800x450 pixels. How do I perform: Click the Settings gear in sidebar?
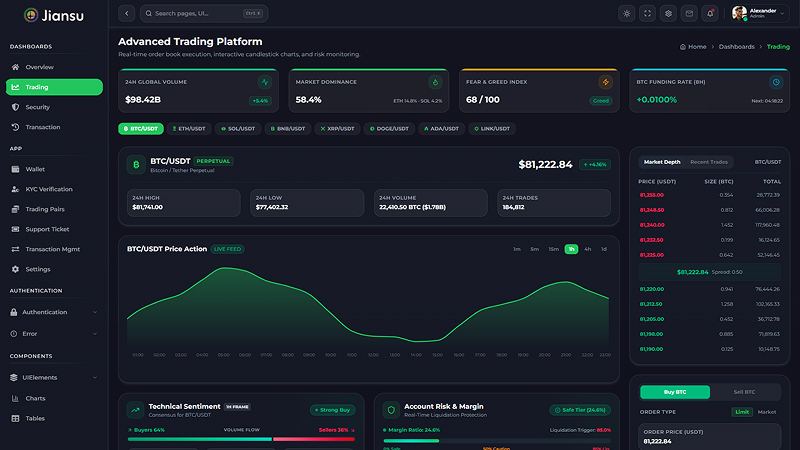pos(15,269)
